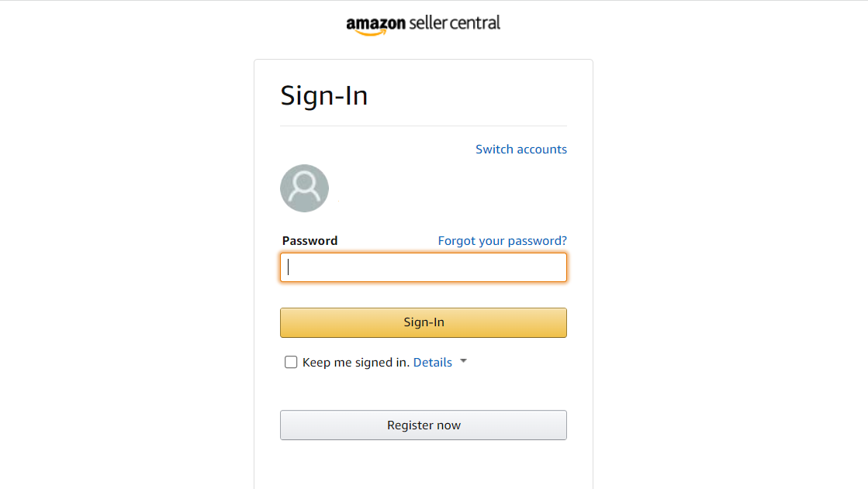This screenshot has width=868, height=489.
Task: Click the orange Amazon smile arrow
Action: coord(372,33)
